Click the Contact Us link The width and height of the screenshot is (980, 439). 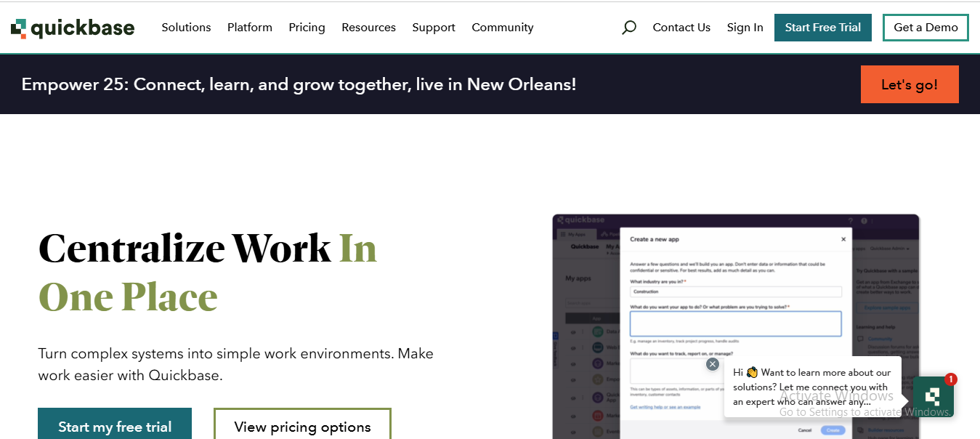(x=681, y=28)
